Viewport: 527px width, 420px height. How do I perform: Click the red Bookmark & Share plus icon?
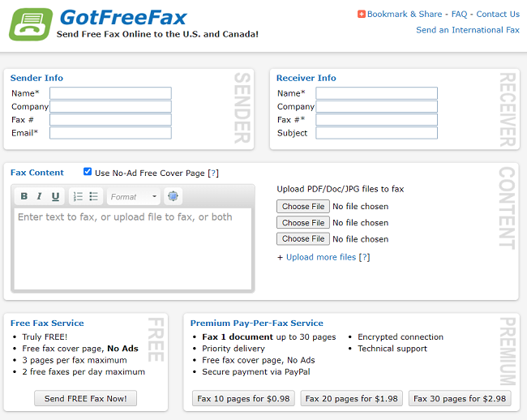click(362, 14)
